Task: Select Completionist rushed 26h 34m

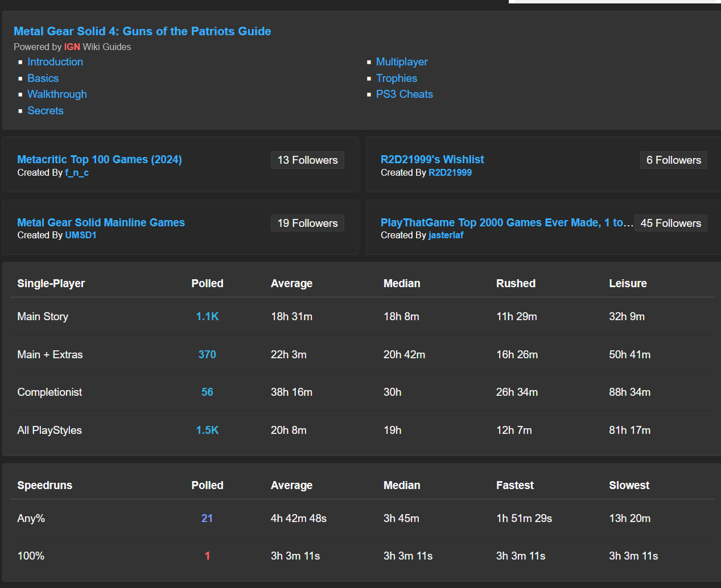Action: pyautogui.click(x=517, y=392)
